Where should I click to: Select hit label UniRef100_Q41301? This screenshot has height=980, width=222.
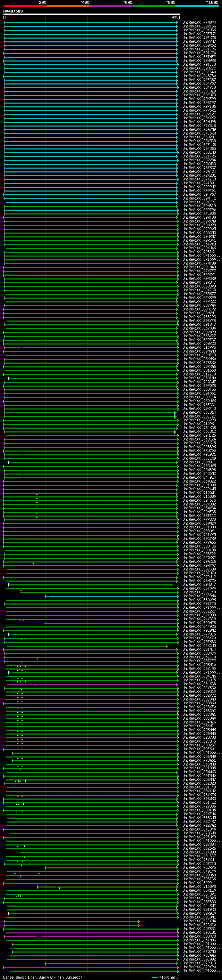coord(199,183)
